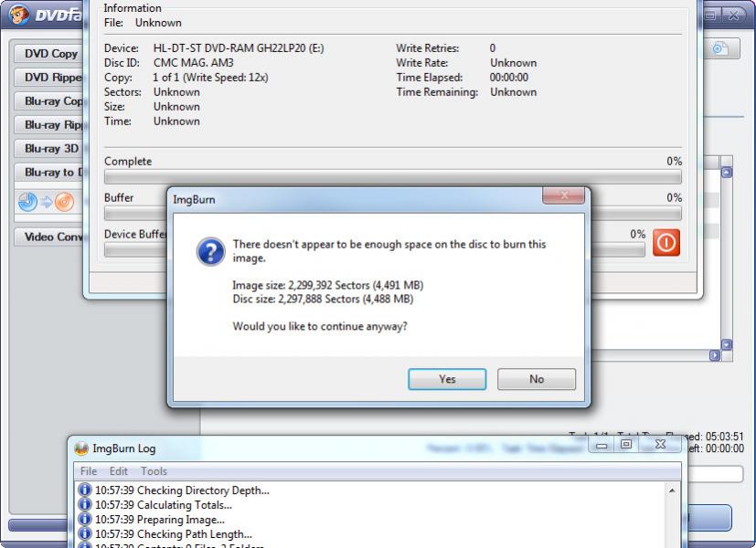Viewport: 756px width, 548px height.
Task: Click the blue question mark icon
Action: tap(210, 251)
